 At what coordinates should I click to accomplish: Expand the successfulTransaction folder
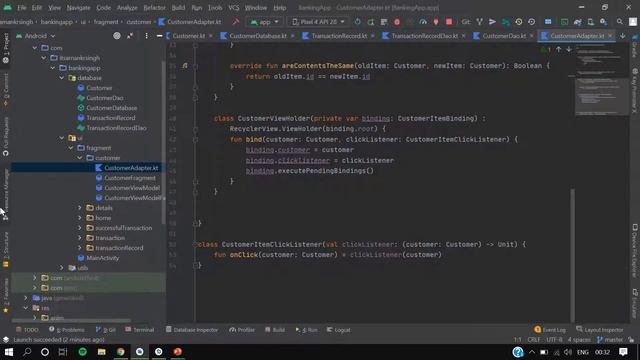(x=80, y=228)
